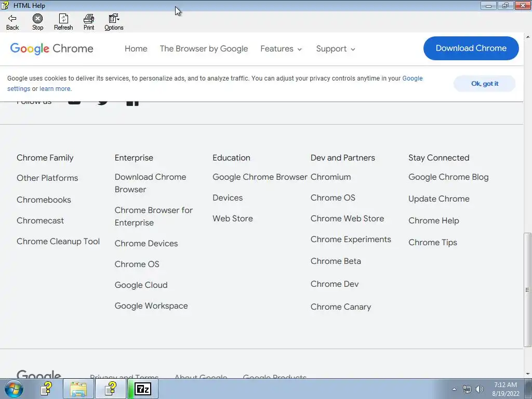This screenshot has height=399, width=532.
Task: Open Chrome Experiments link
Action: 351,239
